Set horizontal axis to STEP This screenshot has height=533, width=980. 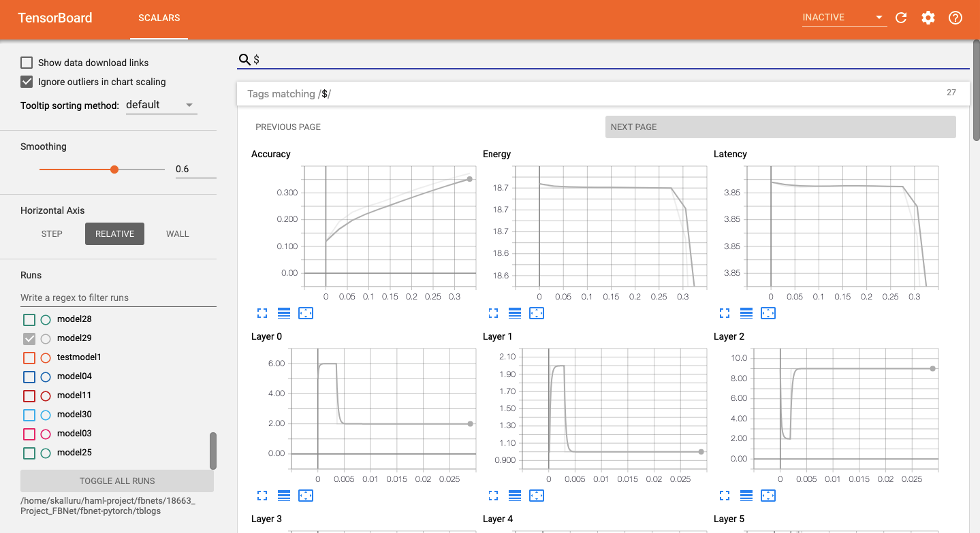(52, 233)
